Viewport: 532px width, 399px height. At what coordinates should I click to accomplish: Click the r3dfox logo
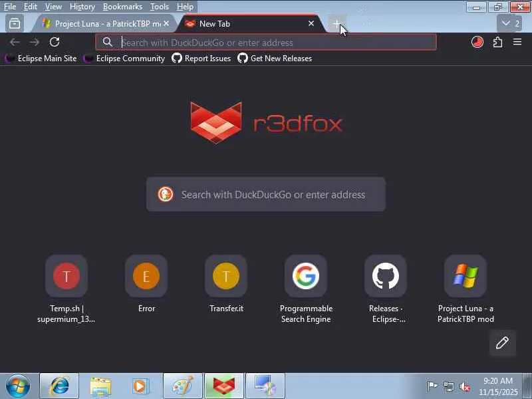click(x=267, y=122)
